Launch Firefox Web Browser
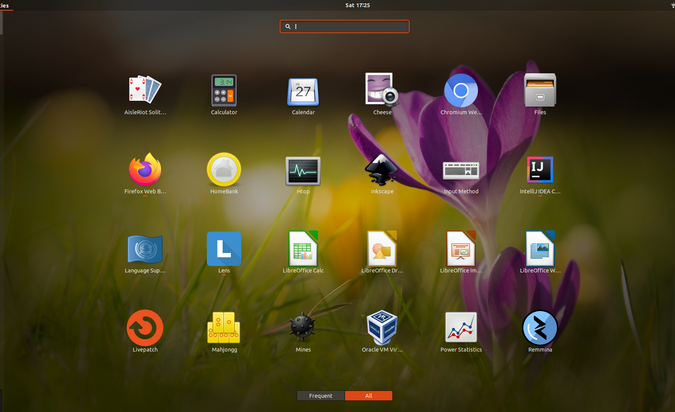 point(144,169)
